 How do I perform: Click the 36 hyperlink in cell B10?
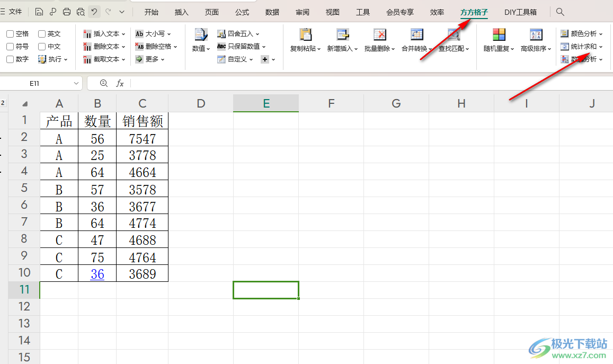(97, 274)
